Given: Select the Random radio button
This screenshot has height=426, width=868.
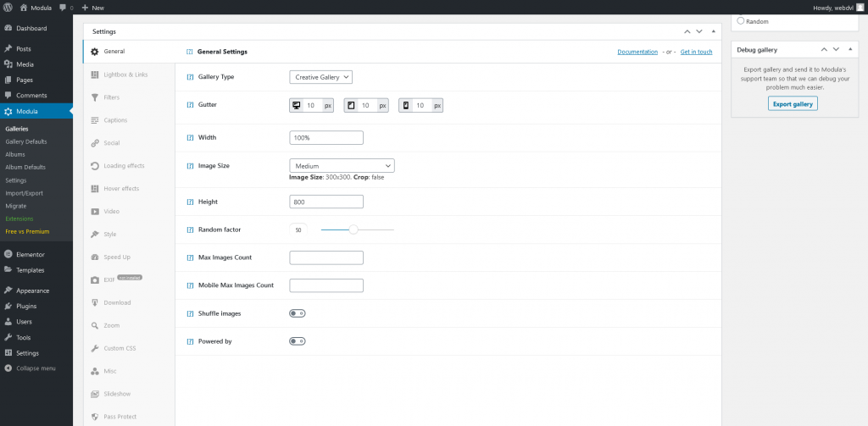Looking at the screenshot, I should coord(741,21).
